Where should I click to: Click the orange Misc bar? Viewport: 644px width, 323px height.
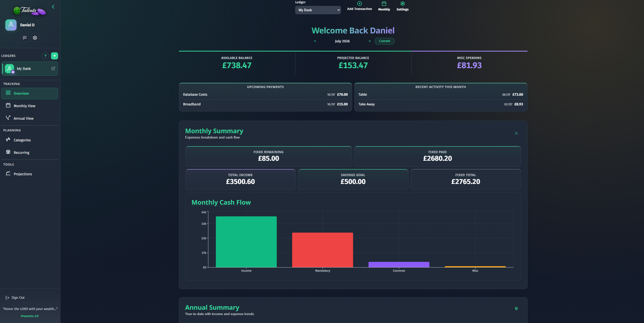(475, 267)
